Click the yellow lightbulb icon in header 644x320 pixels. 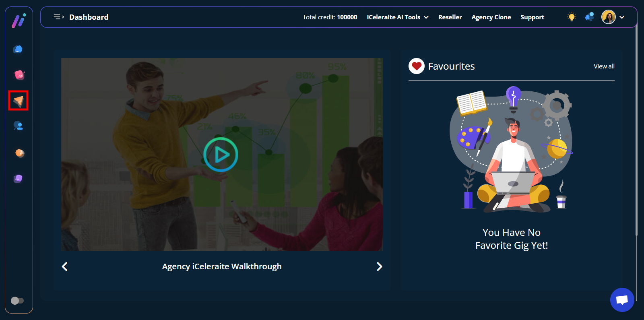click(x=572, y=17)
